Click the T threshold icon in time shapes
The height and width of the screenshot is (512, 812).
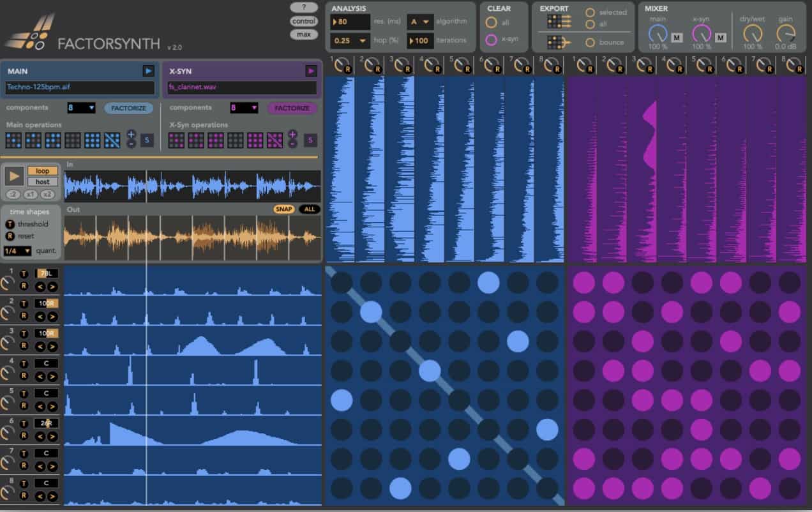(10, 224)
